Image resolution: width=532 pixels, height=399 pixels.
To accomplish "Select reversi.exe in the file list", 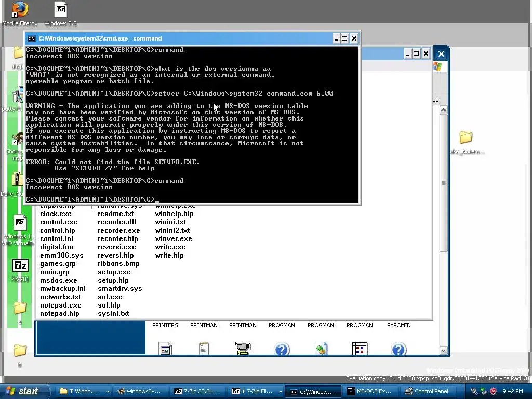I will click(116, 247).
